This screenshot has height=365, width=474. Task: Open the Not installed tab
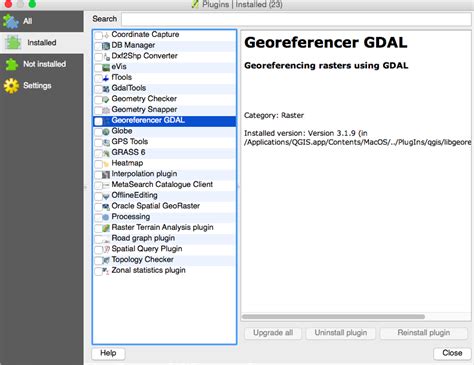click(x=42, y=64)
